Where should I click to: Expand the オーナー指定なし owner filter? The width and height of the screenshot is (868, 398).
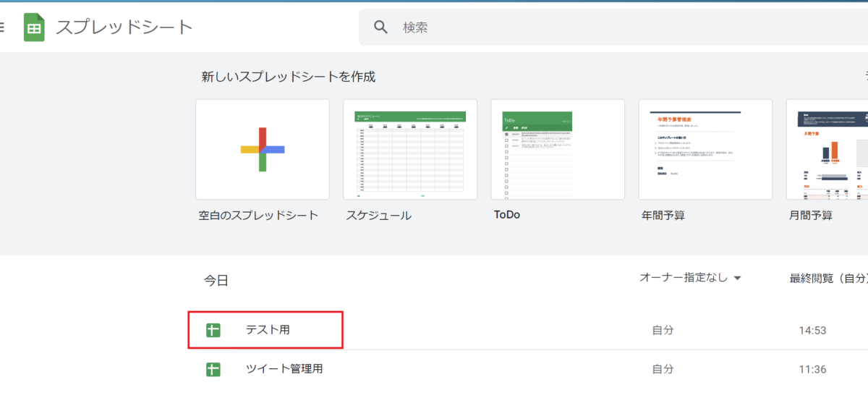tap(691, 278)
